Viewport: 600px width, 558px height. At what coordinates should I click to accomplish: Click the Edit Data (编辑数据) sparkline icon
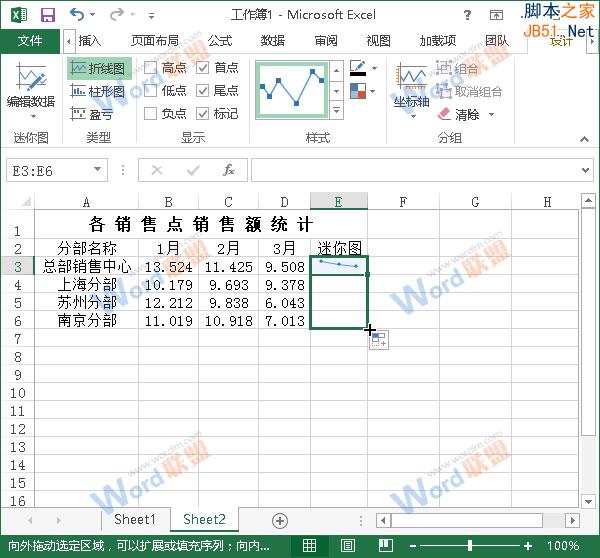coord(31,77)
